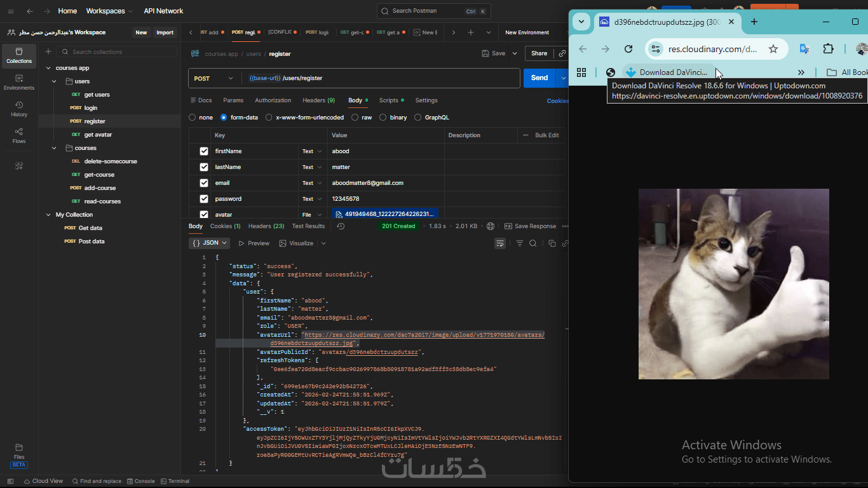
Task: Click the browser reload button
Action: pos(628,49)
